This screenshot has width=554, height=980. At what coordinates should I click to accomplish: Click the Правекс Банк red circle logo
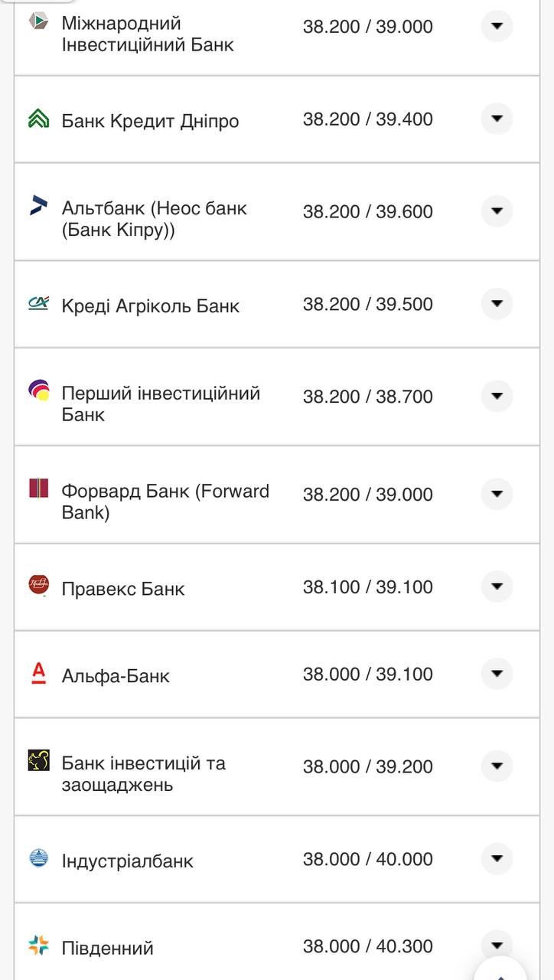pos(39,586)
